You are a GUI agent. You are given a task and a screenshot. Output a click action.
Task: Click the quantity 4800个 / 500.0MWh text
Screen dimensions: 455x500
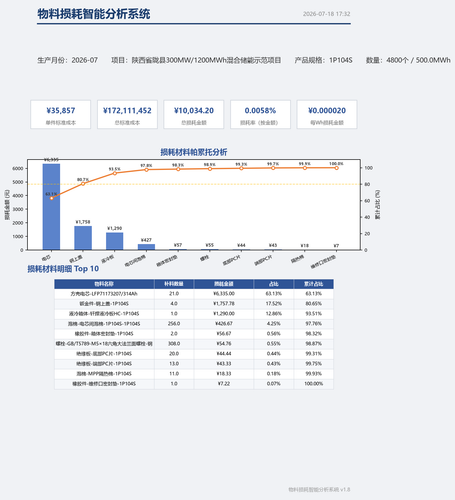point(408,60)
